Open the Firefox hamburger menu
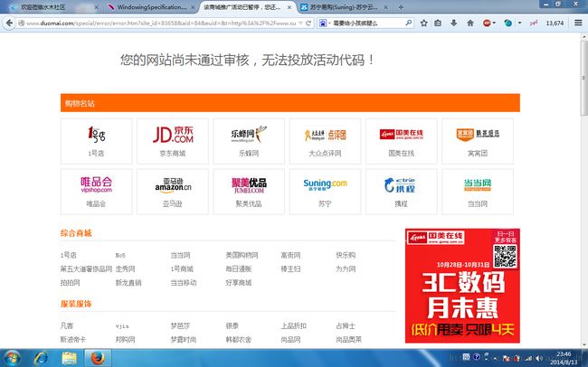This screenshot has width=588, height=367. click(x=578, y=24)
